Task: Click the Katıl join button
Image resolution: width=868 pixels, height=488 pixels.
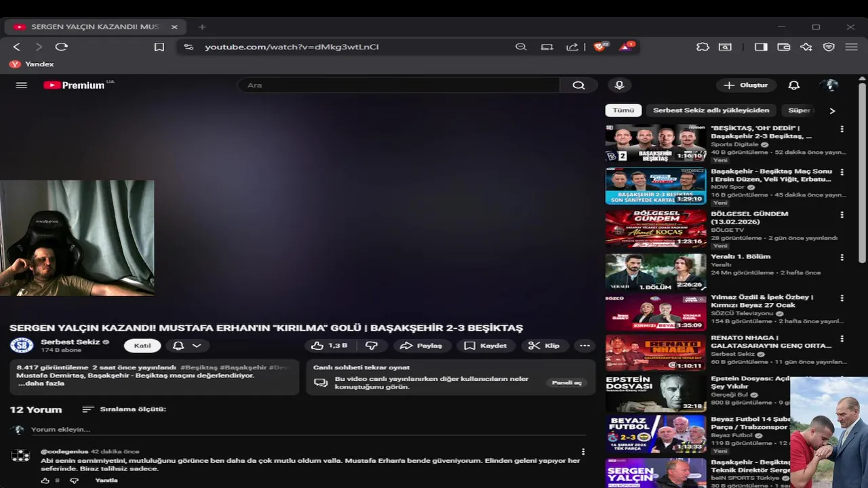Action: tap(142, 346)
